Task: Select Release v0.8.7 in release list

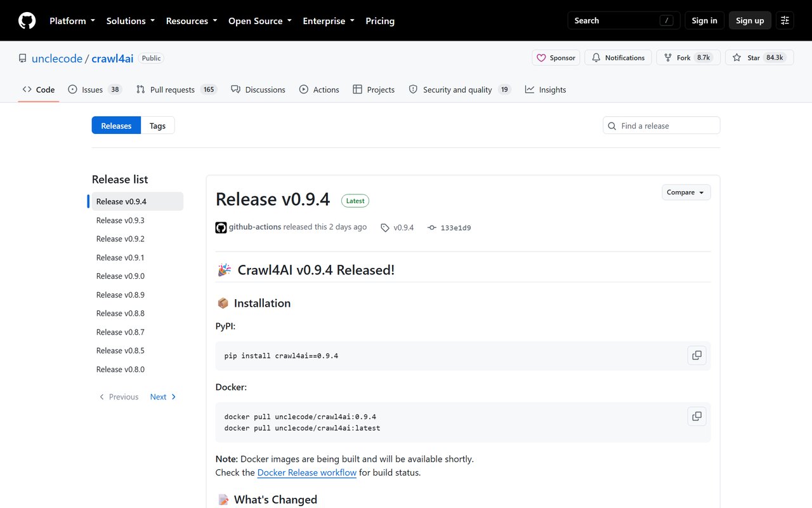Action: [138, 332]
